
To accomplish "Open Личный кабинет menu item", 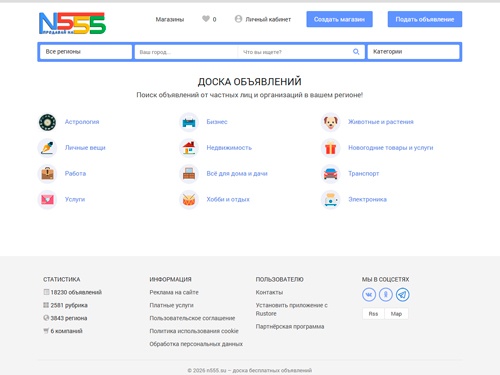I will [268, 19].
